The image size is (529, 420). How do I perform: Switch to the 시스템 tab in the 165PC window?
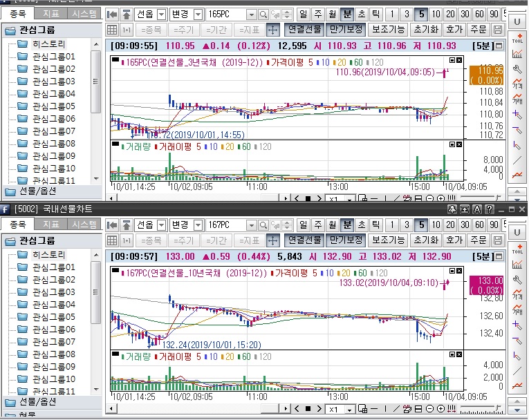pyautogui.click(x=84, y=14)
